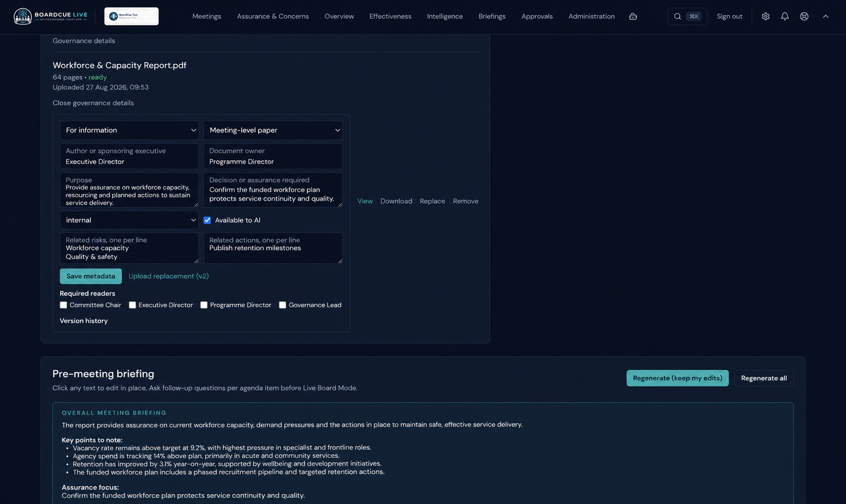Download the report PDF
Viewport: 846px width, 504px height.
pos(396,201)
